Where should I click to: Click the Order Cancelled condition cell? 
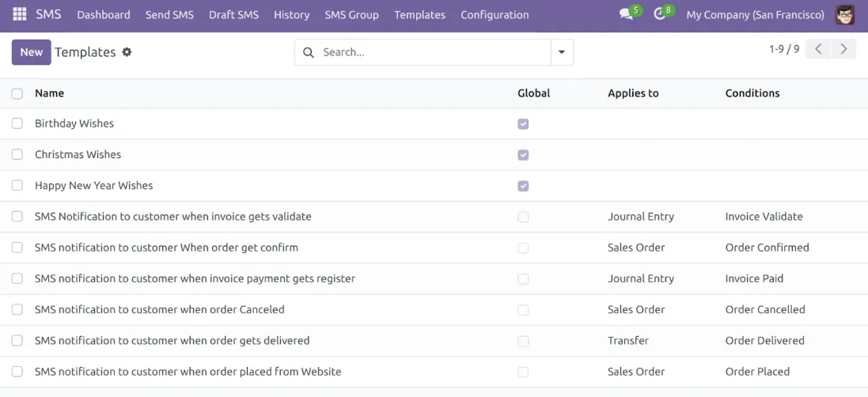[x=765, y=309]
